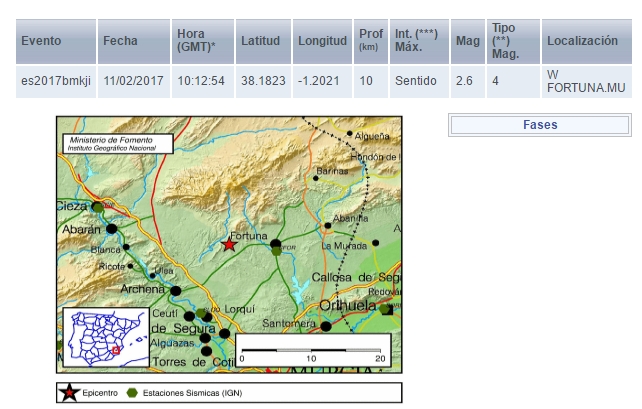Screen dimensions: 642x409
Task: Click the green station marker at Cieza
Action: [98, 207]
